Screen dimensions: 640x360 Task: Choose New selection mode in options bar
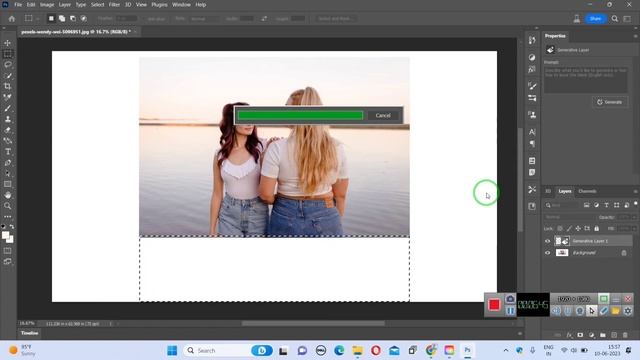coord(51,19)
